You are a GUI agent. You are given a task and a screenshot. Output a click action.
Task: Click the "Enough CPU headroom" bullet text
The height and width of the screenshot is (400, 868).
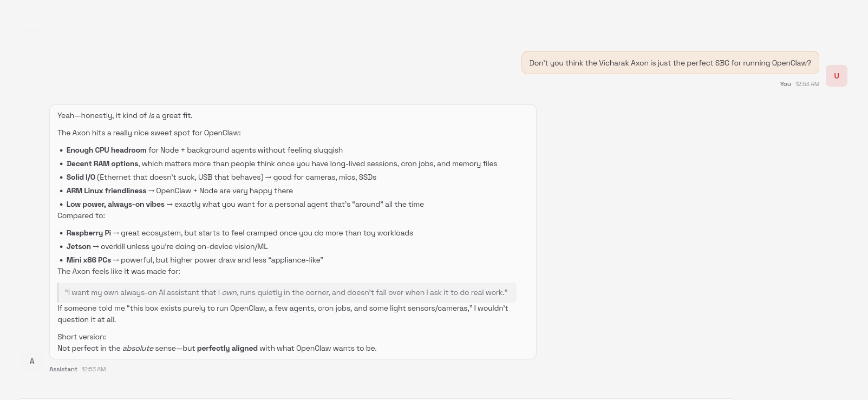(107, 150)
